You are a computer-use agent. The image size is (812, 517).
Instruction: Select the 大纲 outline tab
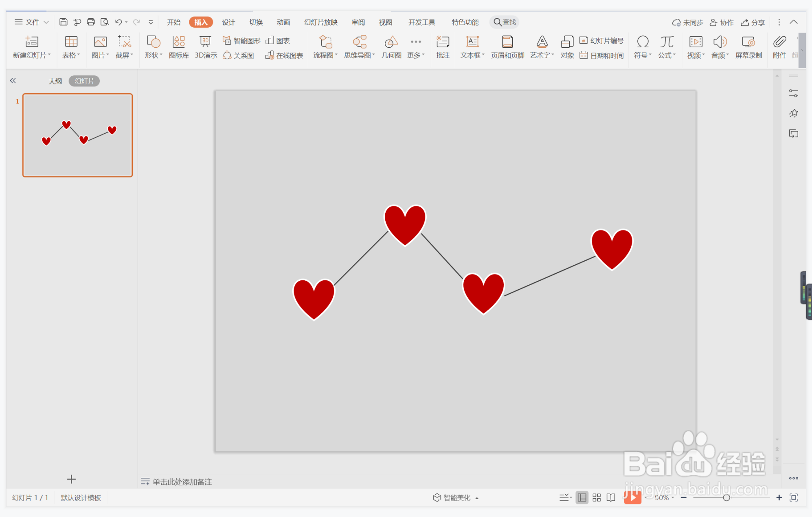(x=55, y=81)
